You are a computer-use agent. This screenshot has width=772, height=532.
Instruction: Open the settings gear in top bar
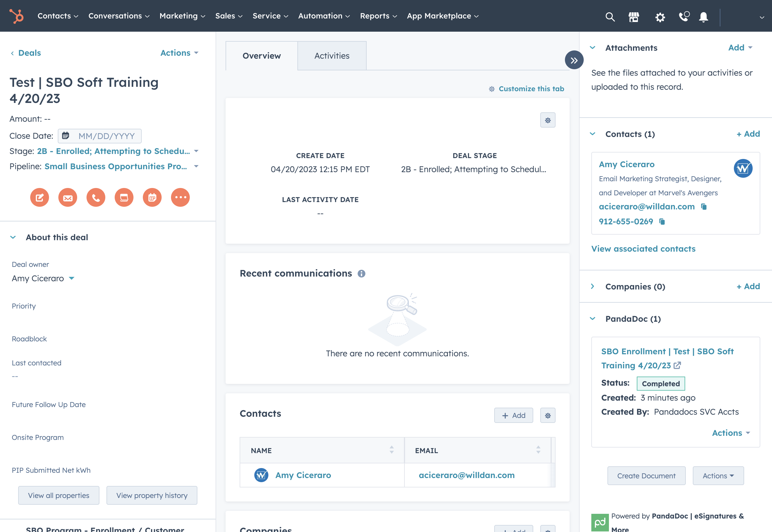(x=660, y=17)
